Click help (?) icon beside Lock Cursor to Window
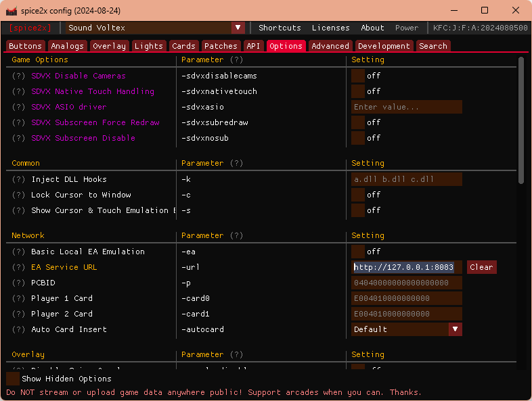 pyautogui.click(x=18, y=195)
